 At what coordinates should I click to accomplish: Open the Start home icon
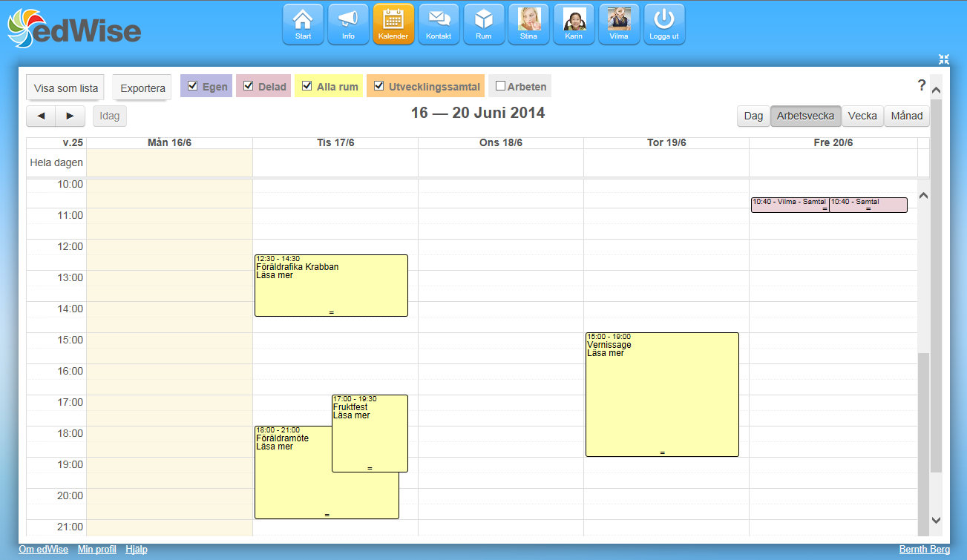click(x=303, y=24)
